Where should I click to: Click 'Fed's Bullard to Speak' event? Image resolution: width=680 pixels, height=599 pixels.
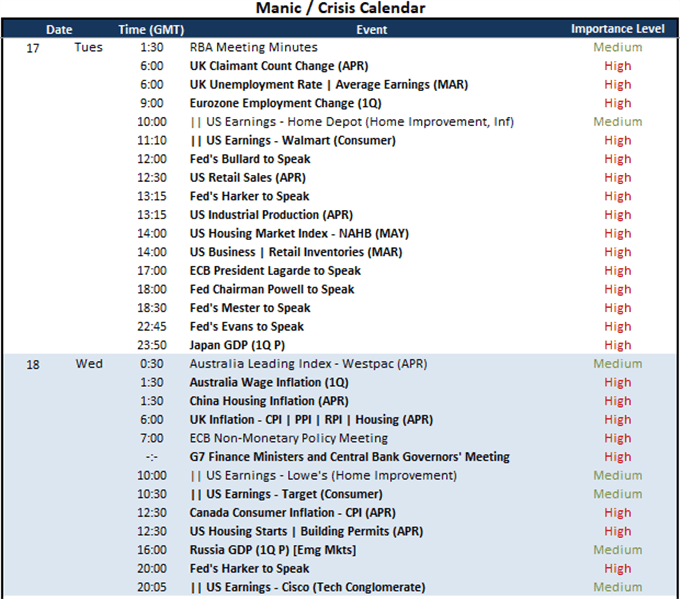[250, 159]
